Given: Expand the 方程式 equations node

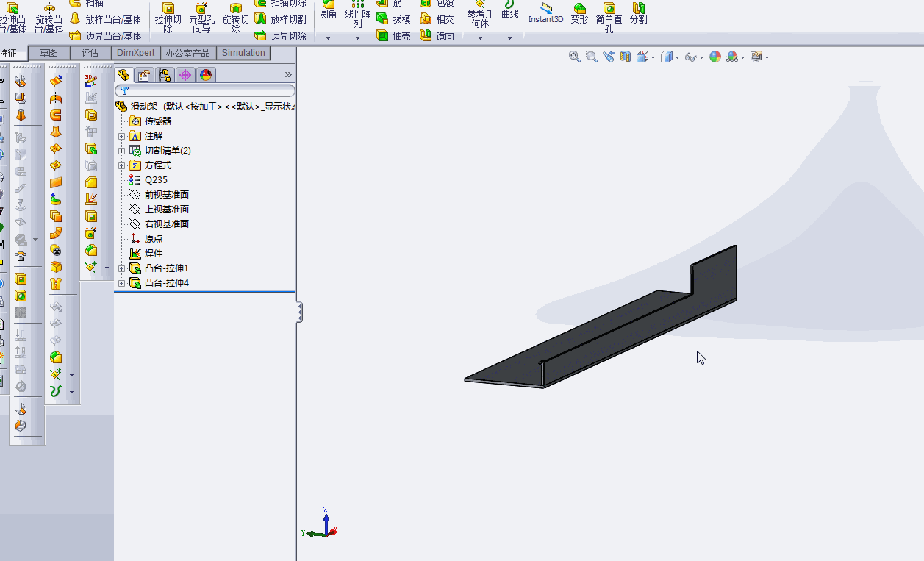Looking at the screenshot, I should point(122,165).
